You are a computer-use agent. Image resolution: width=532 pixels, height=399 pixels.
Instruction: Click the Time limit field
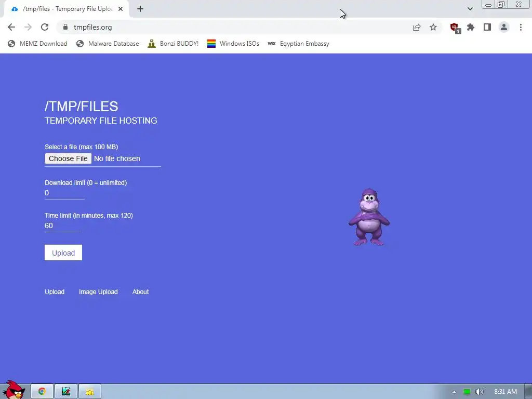point(63,226)
